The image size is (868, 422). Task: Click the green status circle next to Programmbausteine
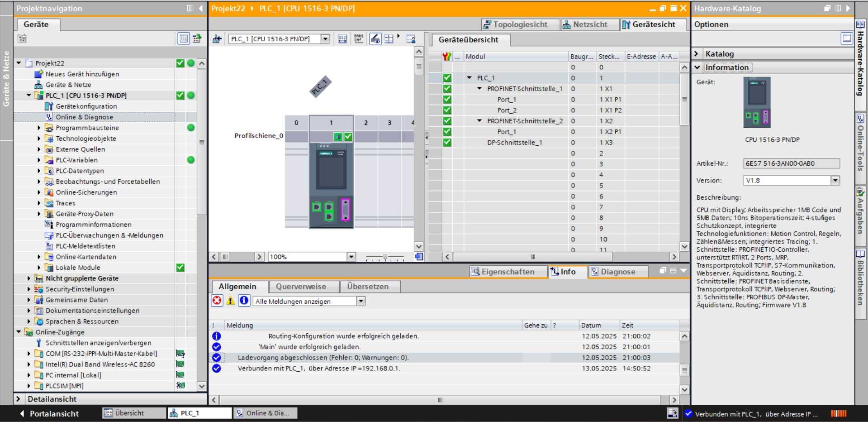(191, 128)
